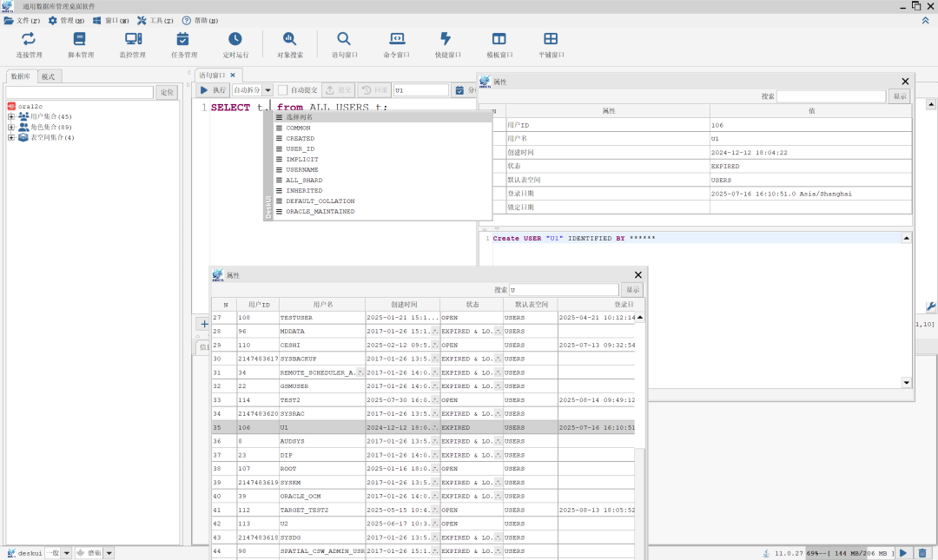Open 定时运行 scheduled run tool
The width and height of the screenshot is (938, 560).
[235, 45]
